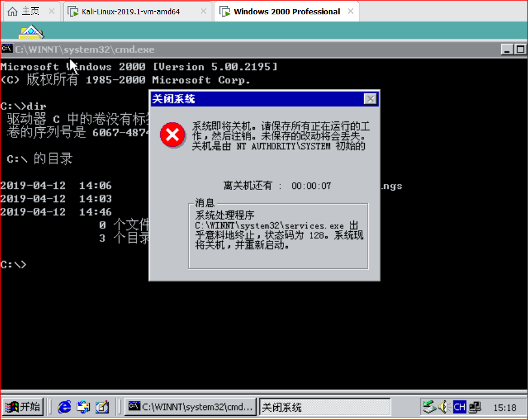
Task: Click the dir command line in cmd
Action: [23, 106]
